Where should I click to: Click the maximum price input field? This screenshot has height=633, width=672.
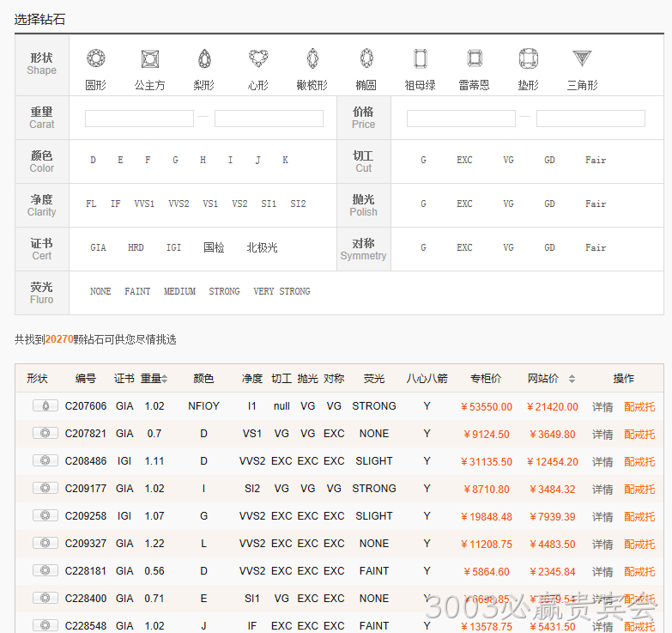[x=590, y=119]
